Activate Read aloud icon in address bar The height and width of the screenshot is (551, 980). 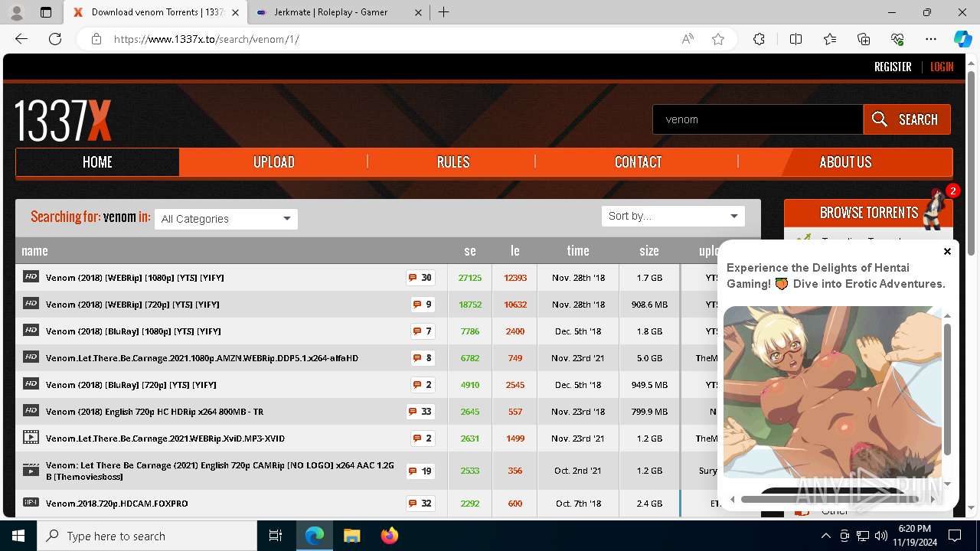coord(688,39)
